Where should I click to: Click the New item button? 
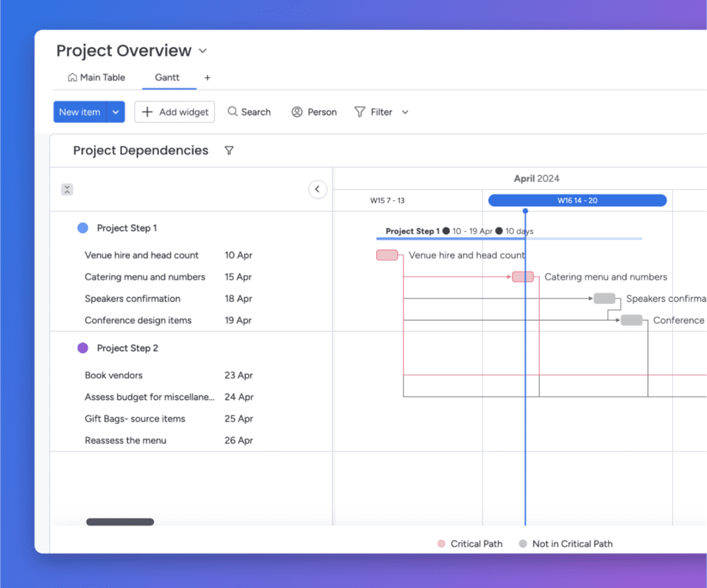point(80,112)
